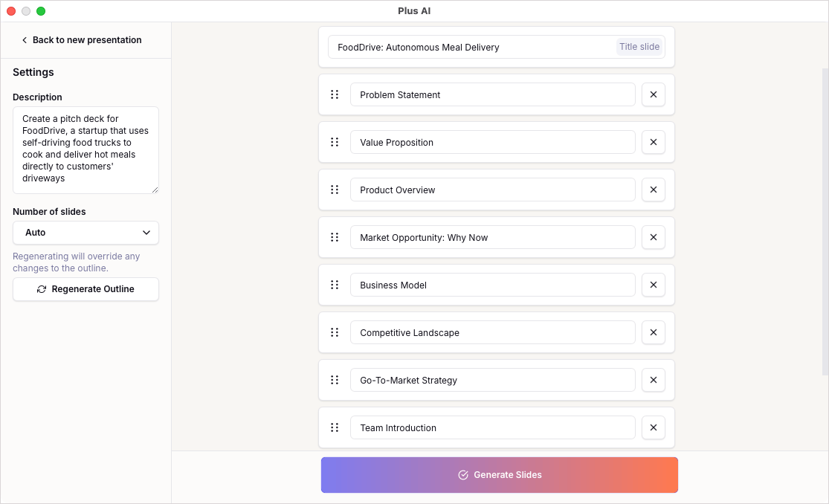Screen dimensions: 829x504
Task: Click the Team Introduction title field
Action: click(x=493, y=428)
